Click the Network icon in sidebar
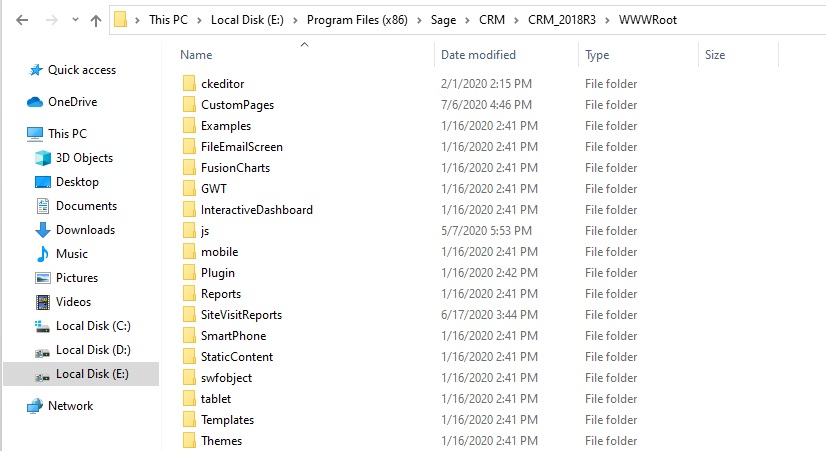Viewport: 826px width, 451px height. coord(35,406)
